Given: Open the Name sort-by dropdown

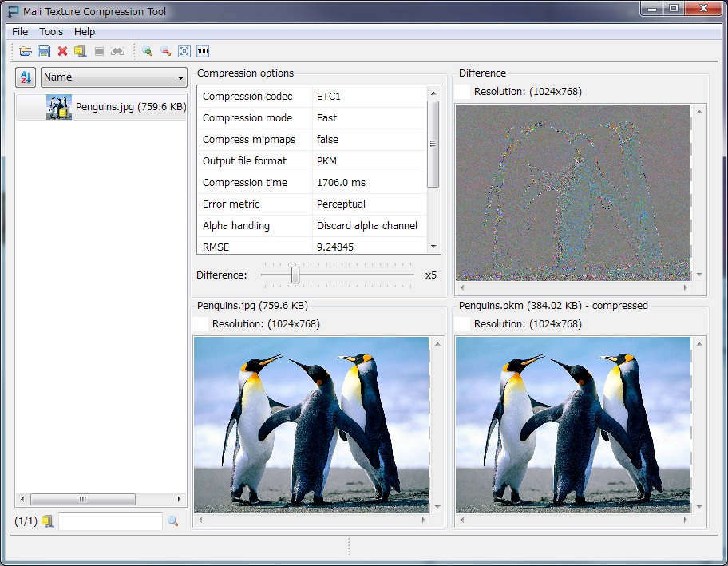Looking at the screenshot, I should click(113, 77).
